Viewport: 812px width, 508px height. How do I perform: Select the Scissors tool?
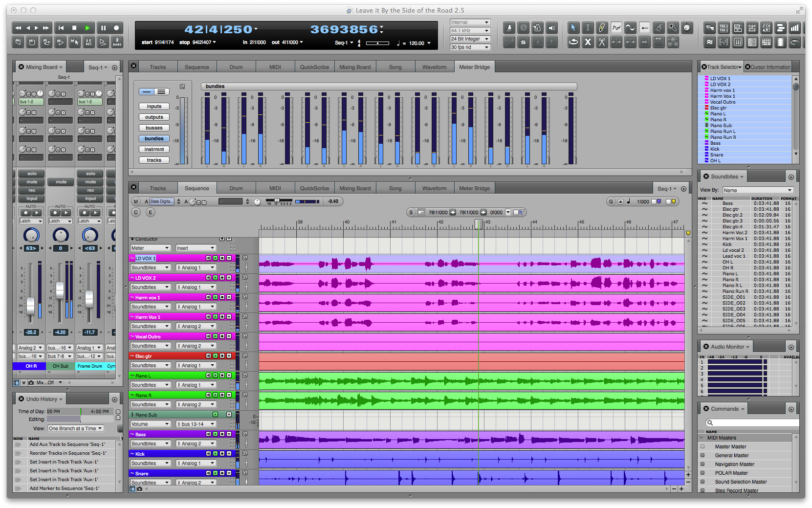pos(602,42)
